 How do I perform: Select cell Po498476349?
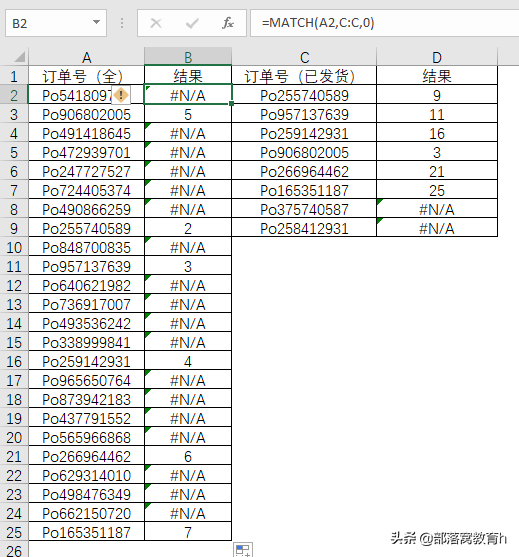(86, 494)
